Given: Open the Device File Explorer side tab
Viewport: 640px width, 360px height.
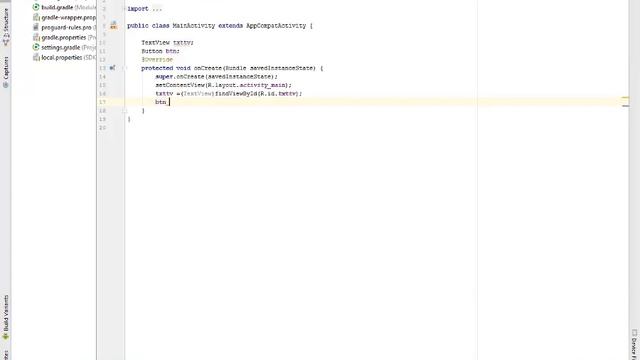Looking at the screenshot, I should click(x=634, y=344).
